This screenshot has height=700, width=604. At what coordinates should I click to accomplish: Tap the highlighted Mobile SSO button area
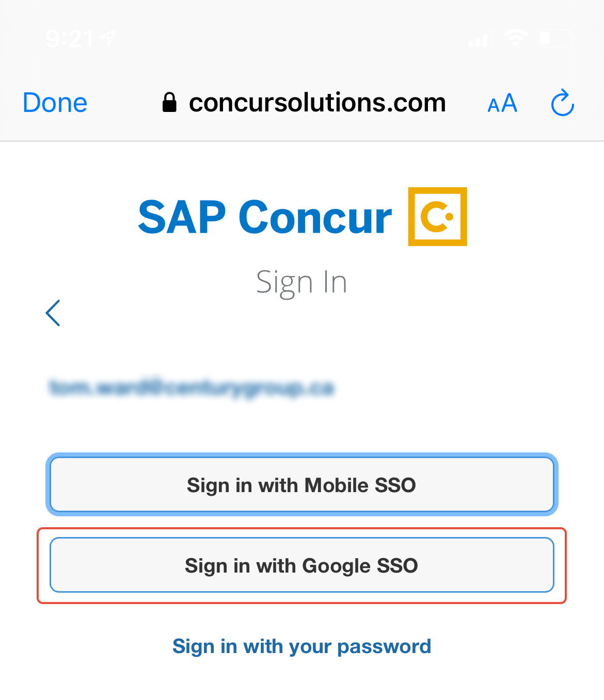click(302, 484)
